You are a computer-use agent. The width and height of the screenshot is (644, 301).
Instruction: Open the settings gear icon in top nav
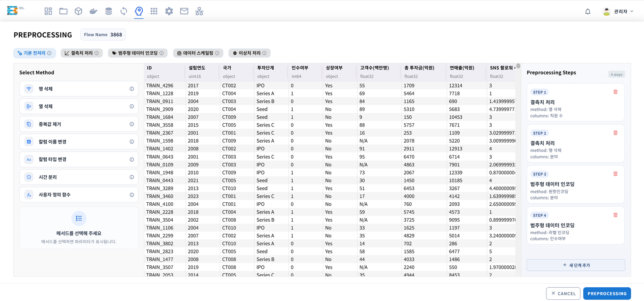[169, 11]
